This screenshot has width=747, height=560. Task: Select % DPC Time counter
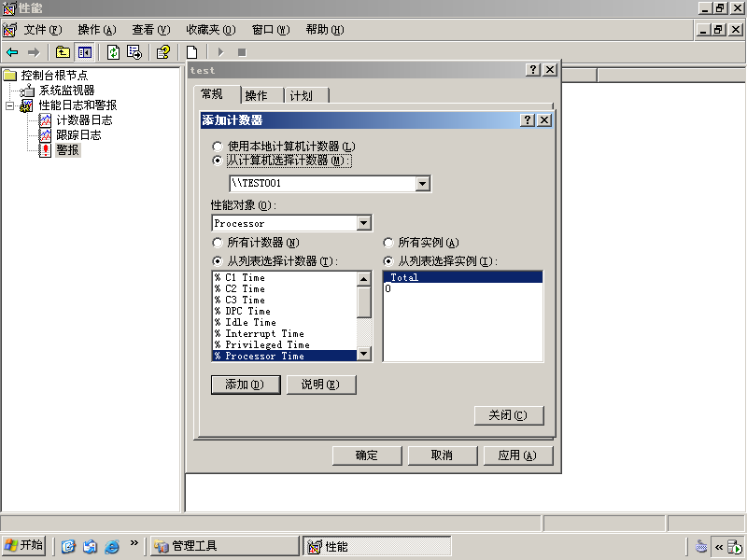tap(285, 311)
